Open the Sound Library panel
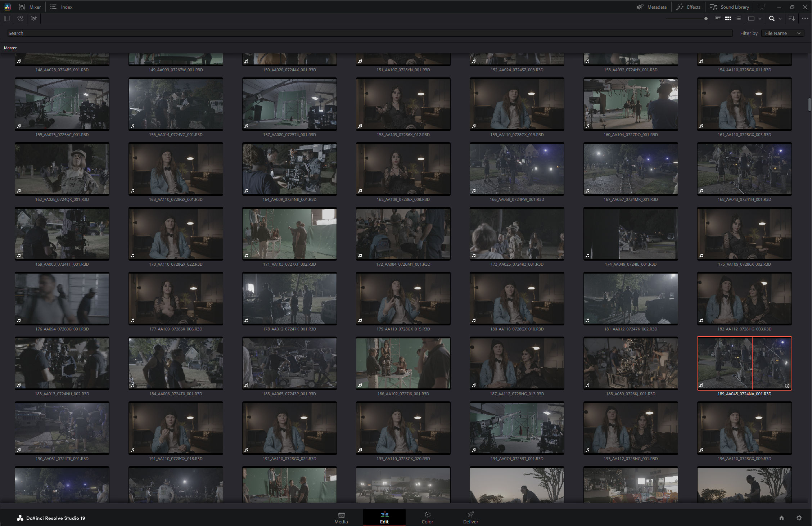Image resolution: width=812 pixels, height=527 pixels. [x=729, y=7]
